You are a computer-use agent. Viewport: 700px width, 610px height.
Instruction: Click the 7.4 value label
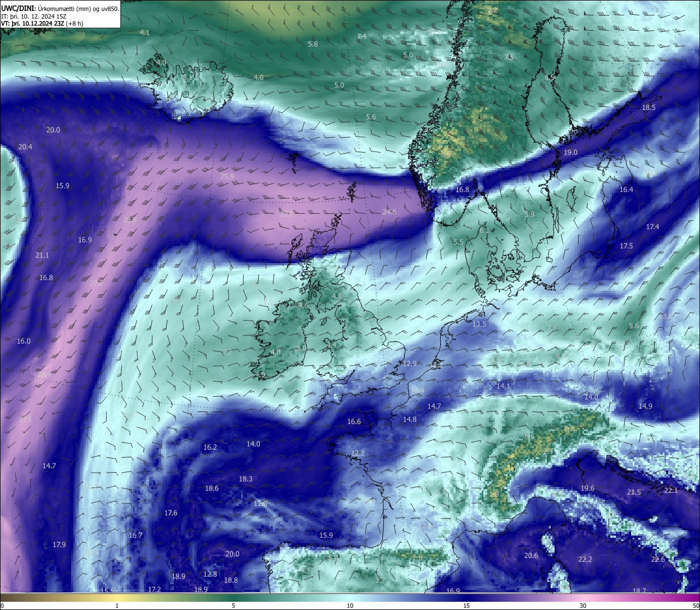[x=361, y=36]
